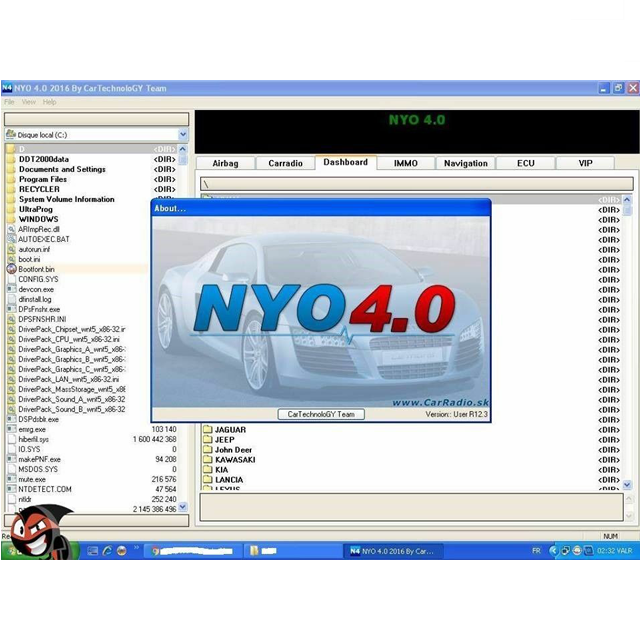The width and height of the screenshot is (640, 640).
Task: Select the DSPdsblr.exe file icon
Action: 11,419
